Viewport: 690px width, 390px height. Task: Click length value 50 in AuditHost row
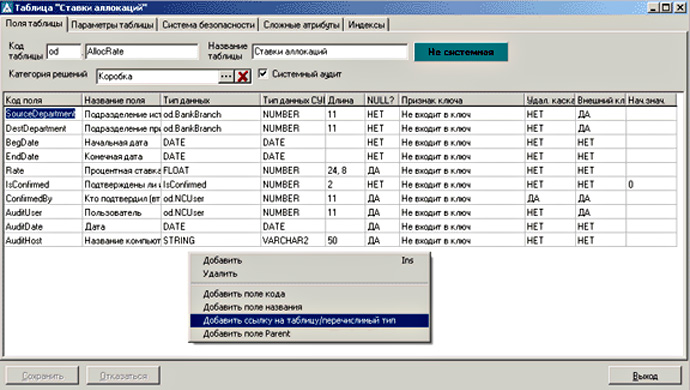click(345, 241)
